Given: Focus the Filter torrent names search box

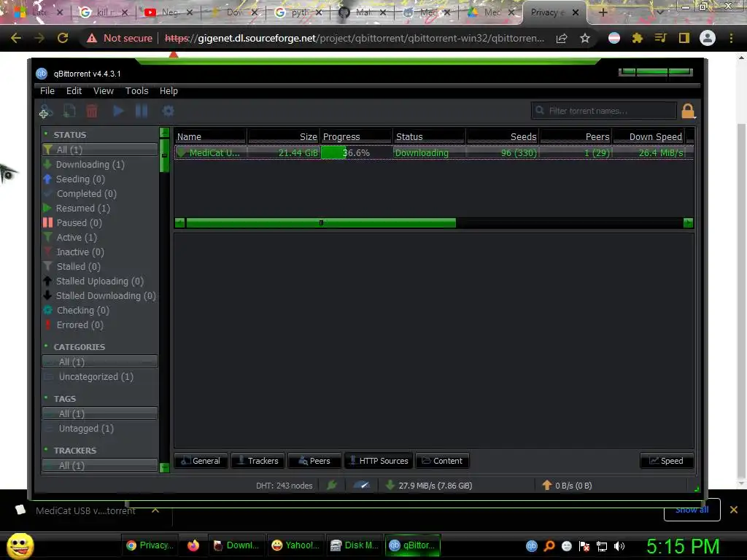Looking at the screenshot, I should [x=603, y=111].
